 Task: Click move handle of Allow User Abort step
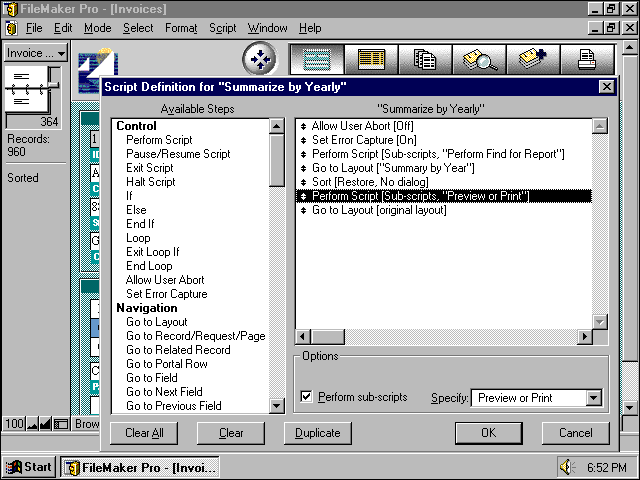[303, 126]
